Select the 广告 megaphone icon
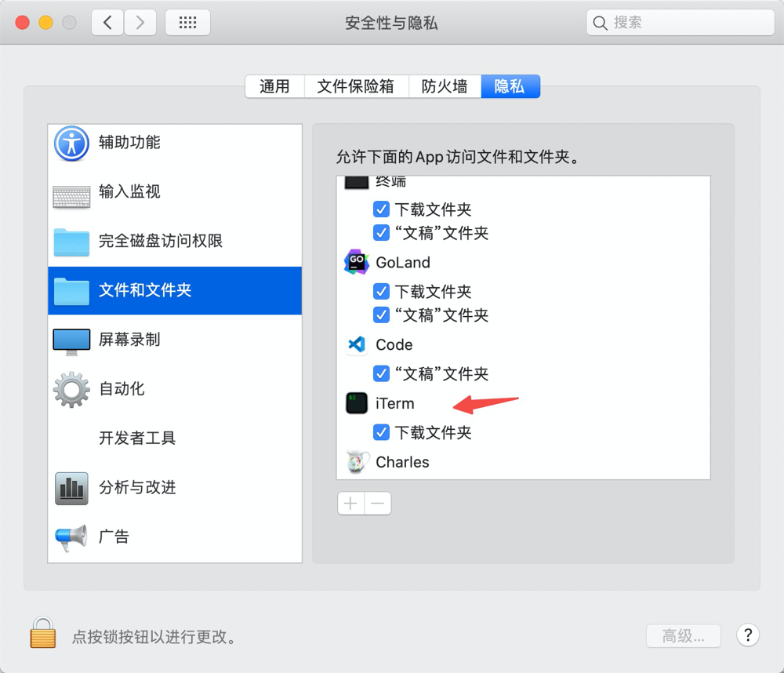Viewport: 784px width, 673px height. click(x=72, y=537)
